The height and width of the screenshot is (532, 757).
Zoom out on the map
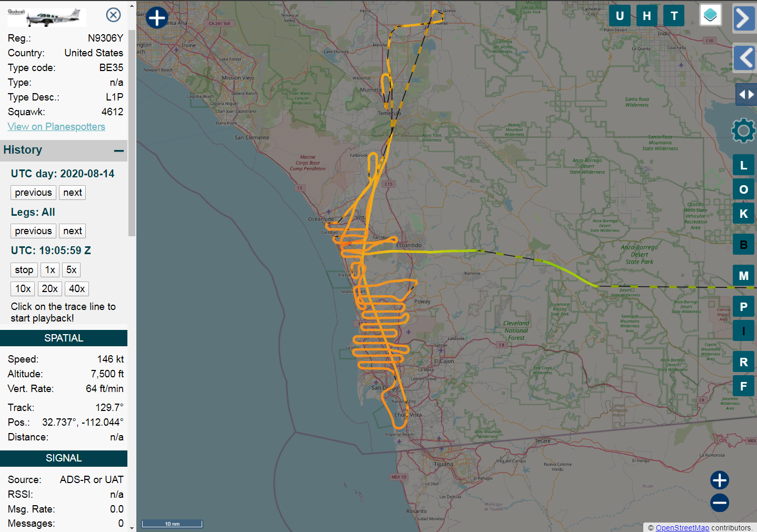coord(719,503)
